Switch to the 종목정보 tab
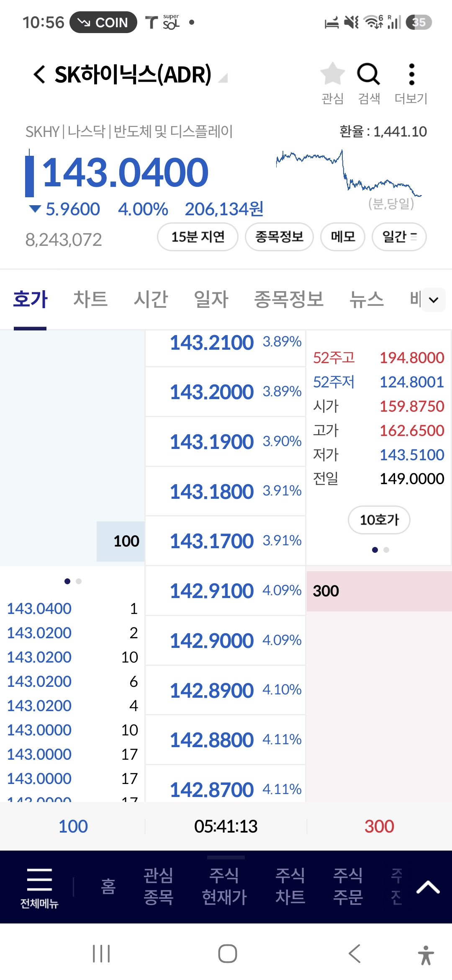The width and height of the screenshot is (452, 980). (x=289, y=299)
